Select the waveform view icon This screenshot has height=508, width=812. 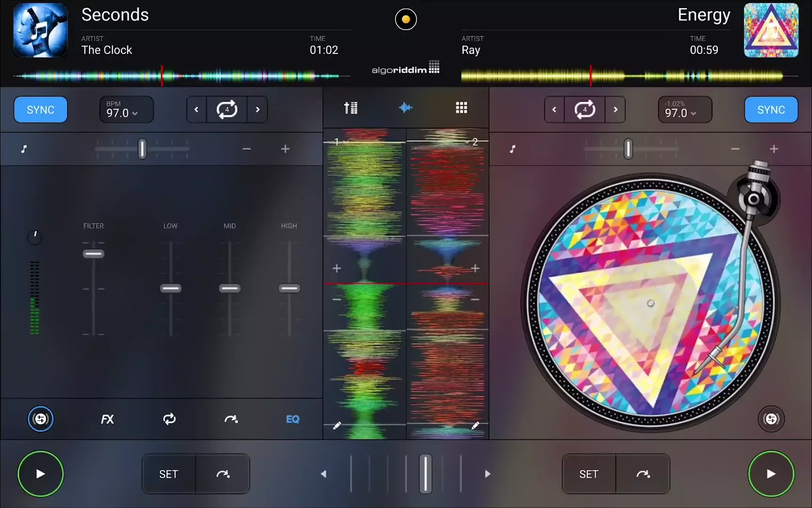pos(406,108)
